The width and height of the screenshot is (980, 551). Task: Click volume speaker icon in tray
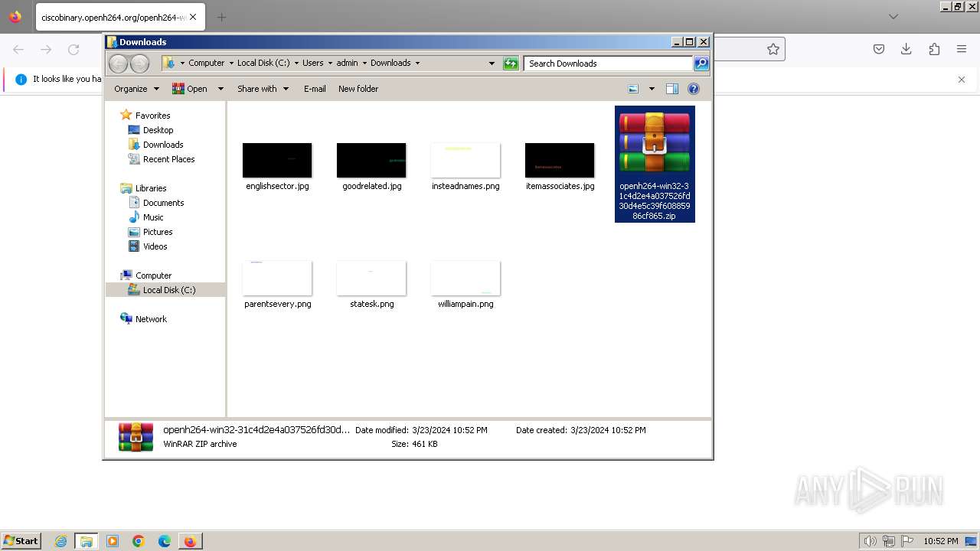click(x=870, y=541)
